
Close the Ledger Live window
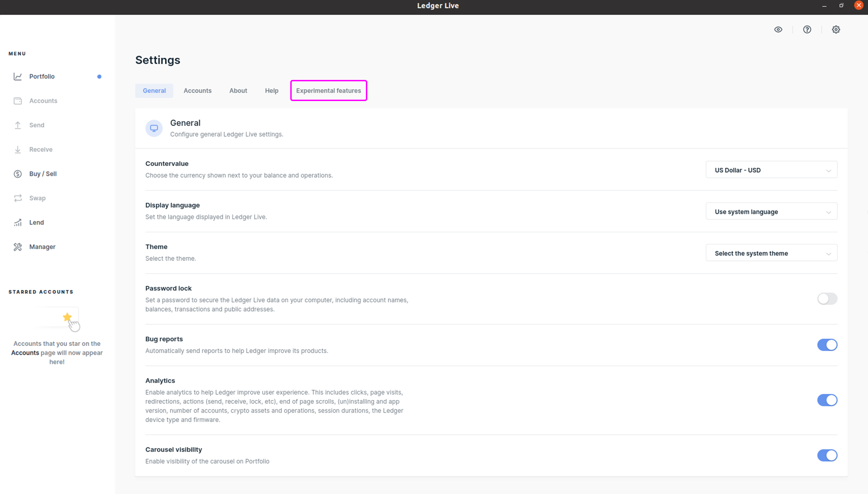859,6
